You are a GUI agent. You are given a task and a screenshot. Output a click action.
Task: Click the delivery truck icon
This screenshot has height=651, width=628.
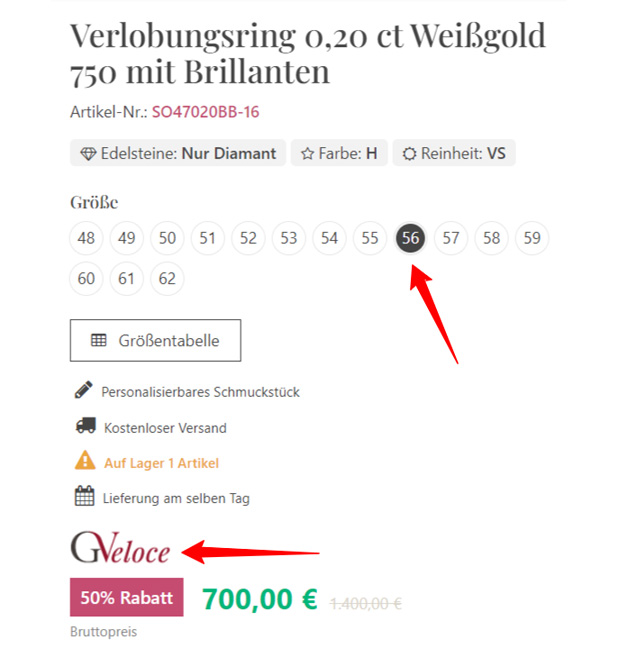point(86,426)
